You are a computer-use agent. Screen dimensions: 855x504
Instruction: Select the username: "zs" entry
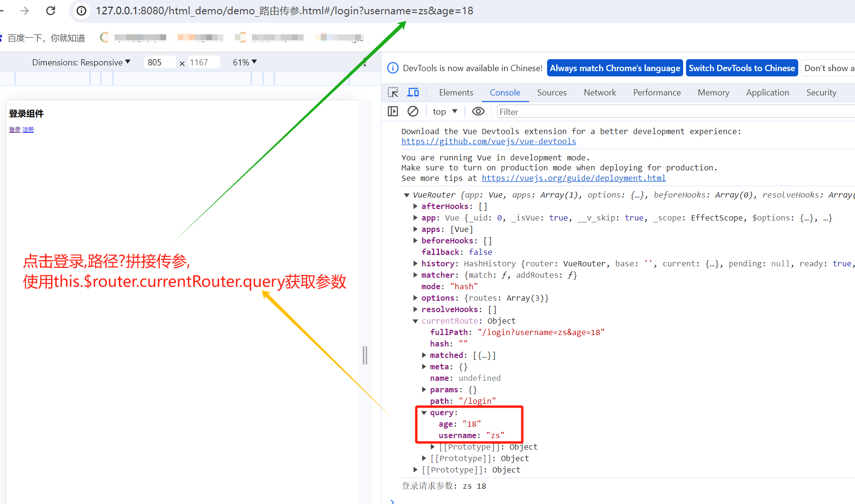tap(472, 435)
